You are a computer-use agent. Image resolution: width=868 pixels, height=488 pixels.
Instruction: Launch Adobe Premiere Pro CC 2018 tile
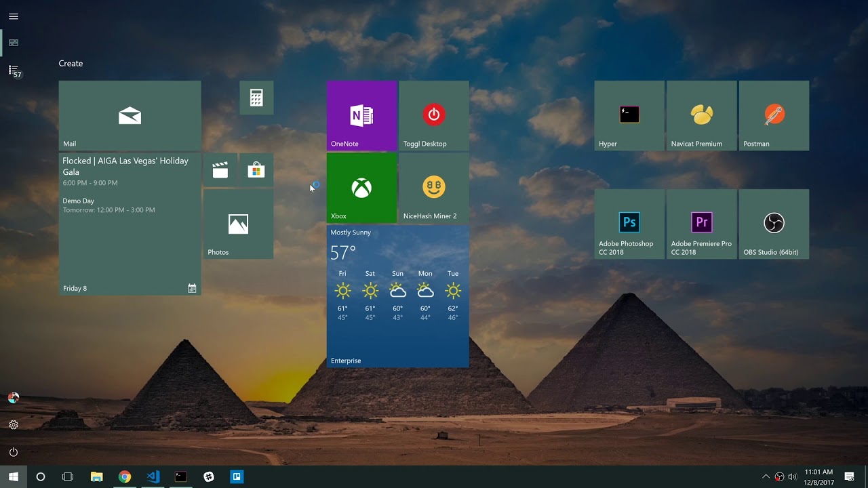[x=702, y=224]
